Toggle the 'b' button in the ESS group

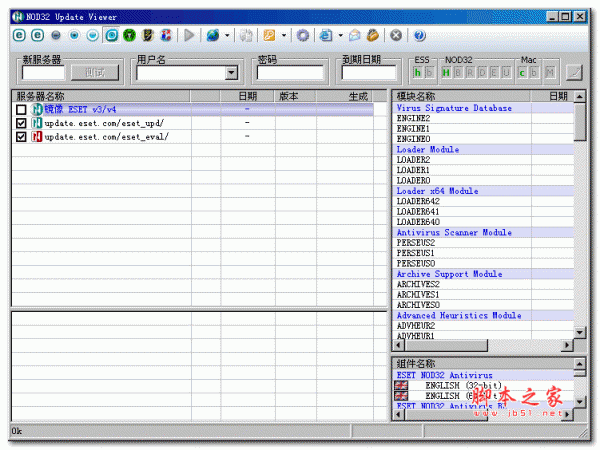coord(429,72)
